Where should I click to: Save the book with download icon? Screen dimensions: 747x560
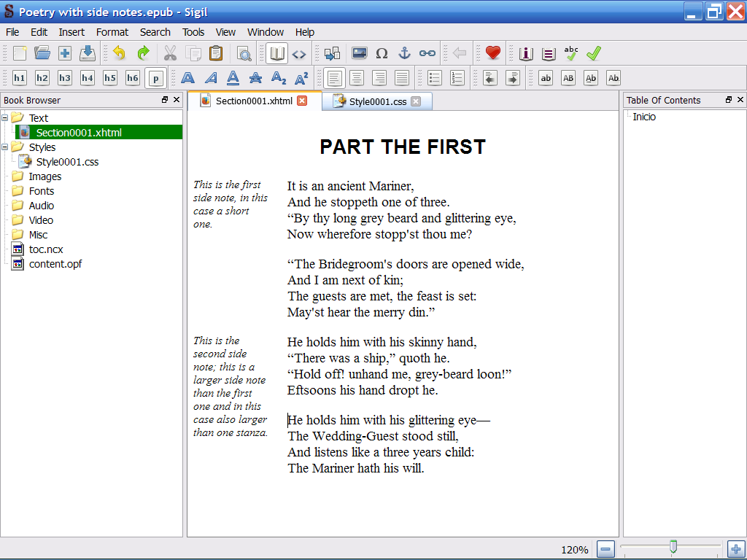tap(88, 53)
